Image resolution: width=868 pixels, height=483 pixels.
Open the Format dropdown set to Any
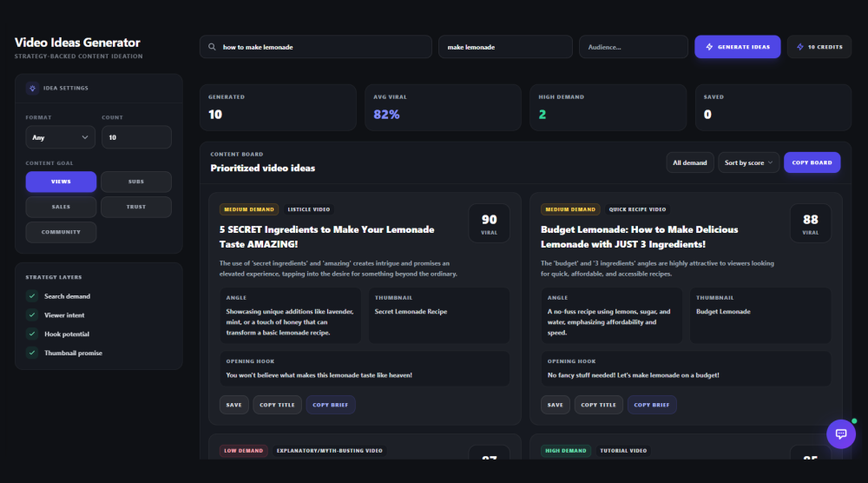61,137
